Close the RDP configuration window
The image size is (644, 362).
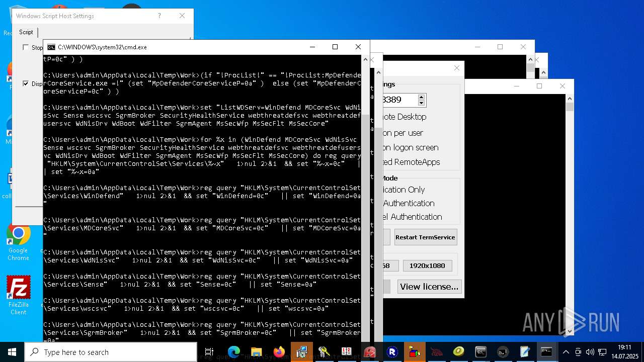click(x=457, y=68)
